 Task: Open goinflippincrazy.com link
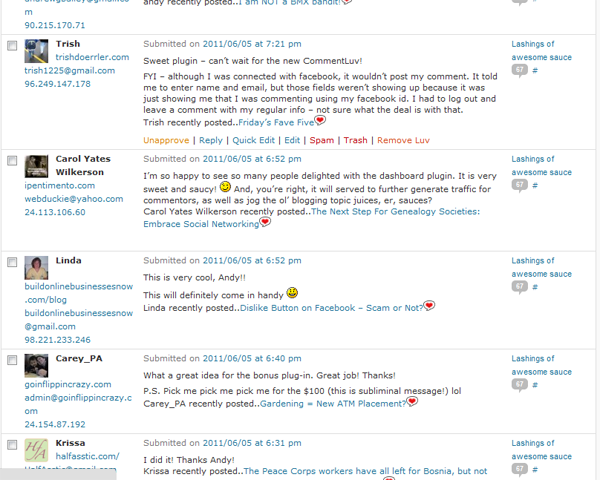(68, 384)
